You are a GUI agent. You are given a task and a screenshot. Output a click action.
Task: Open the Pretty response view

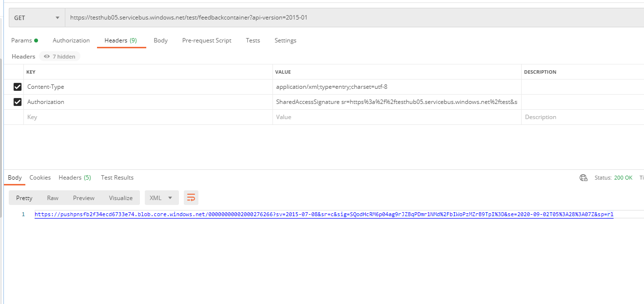point(23,198)
